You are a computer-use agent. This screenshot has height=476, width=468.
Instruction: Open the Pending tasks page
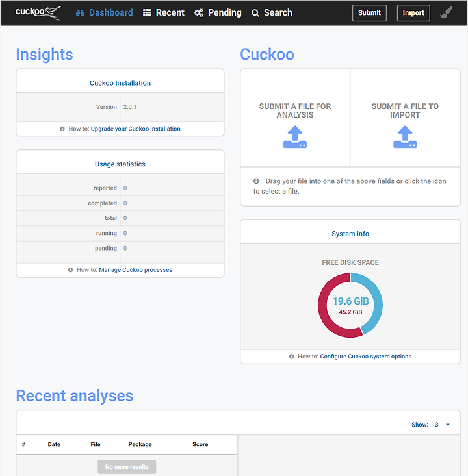pos(218,12)
